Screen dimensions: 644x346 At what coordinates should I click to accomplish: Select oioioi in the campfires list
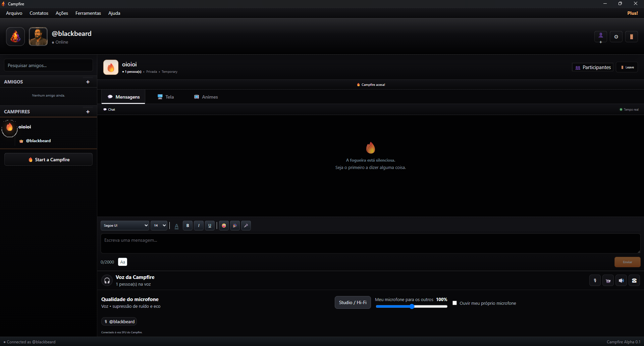(x=25, y=127)
